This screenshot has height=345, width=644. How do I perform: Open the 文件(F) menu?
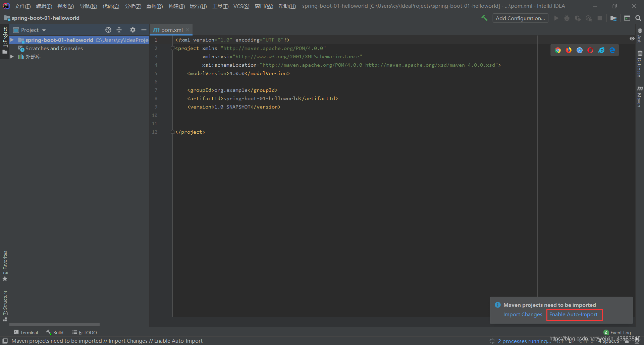pos(23,6)
